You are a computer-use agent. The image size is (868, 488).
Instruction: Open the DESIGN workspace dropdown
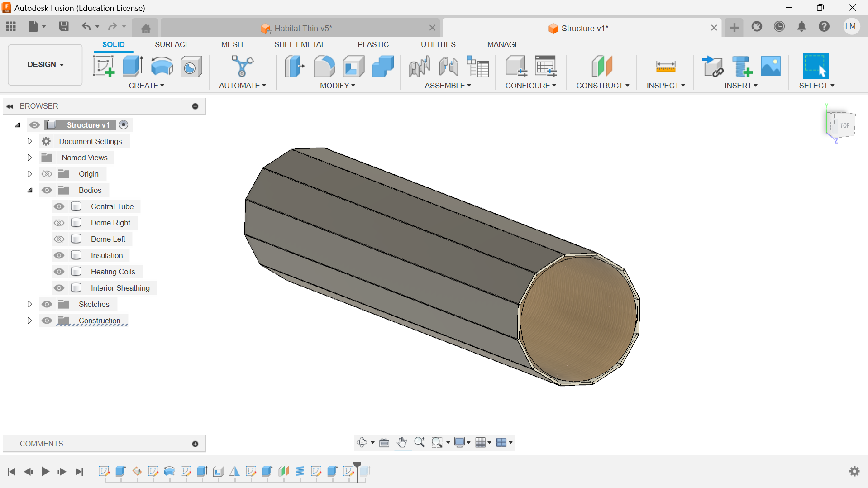click(45, 64)
